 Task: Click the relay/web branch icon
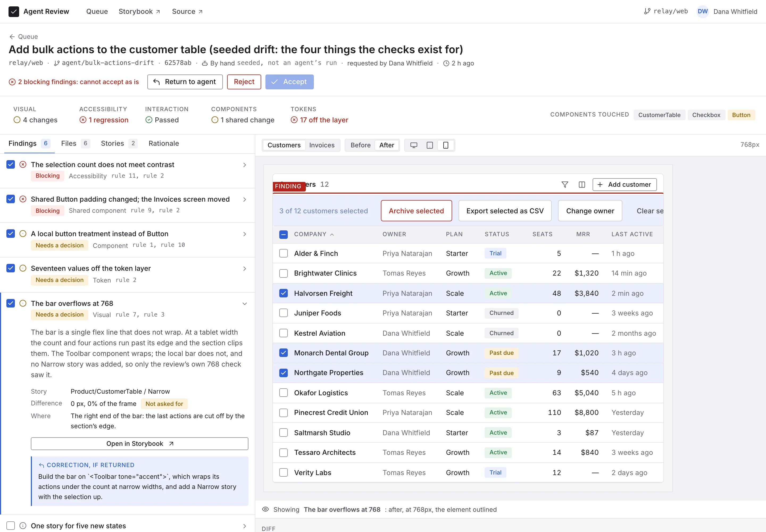647,11
